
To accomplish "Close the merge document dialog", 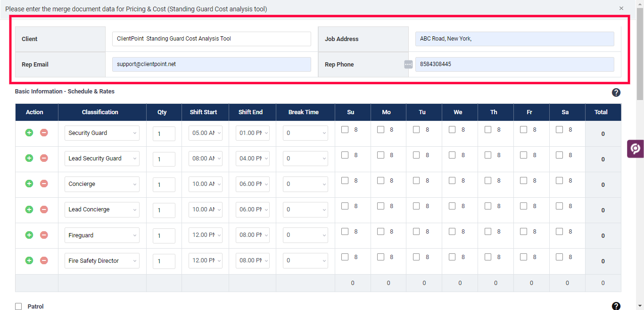I will point(621,8).
